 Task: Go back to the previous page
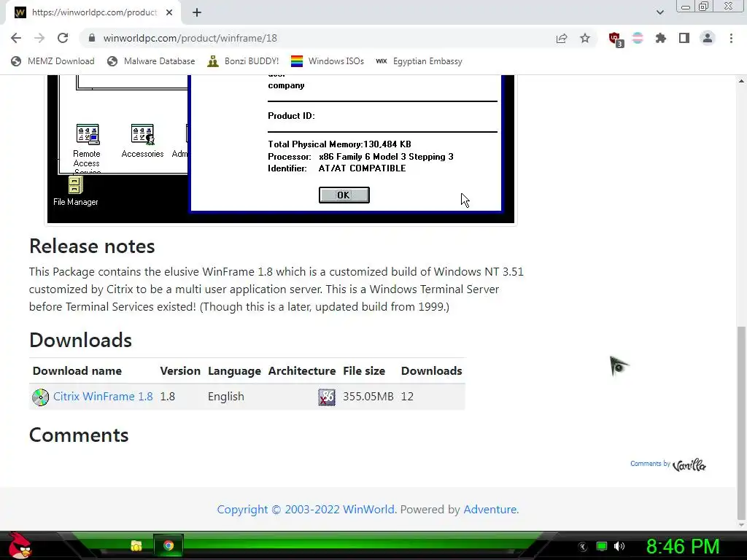tap(16, 38)
